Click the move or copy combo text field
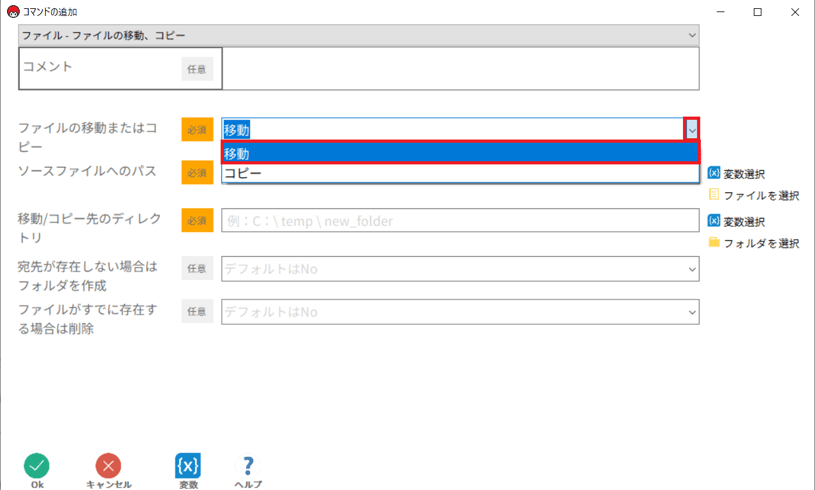 [x=450, y=129]
